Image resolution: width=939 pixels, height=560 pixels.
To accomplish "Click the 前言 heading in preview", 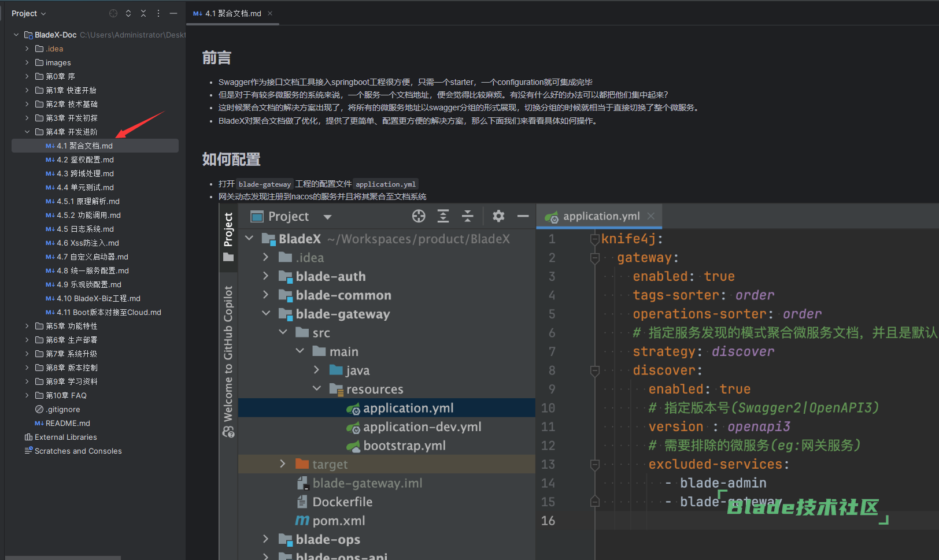I will point(217,58).
